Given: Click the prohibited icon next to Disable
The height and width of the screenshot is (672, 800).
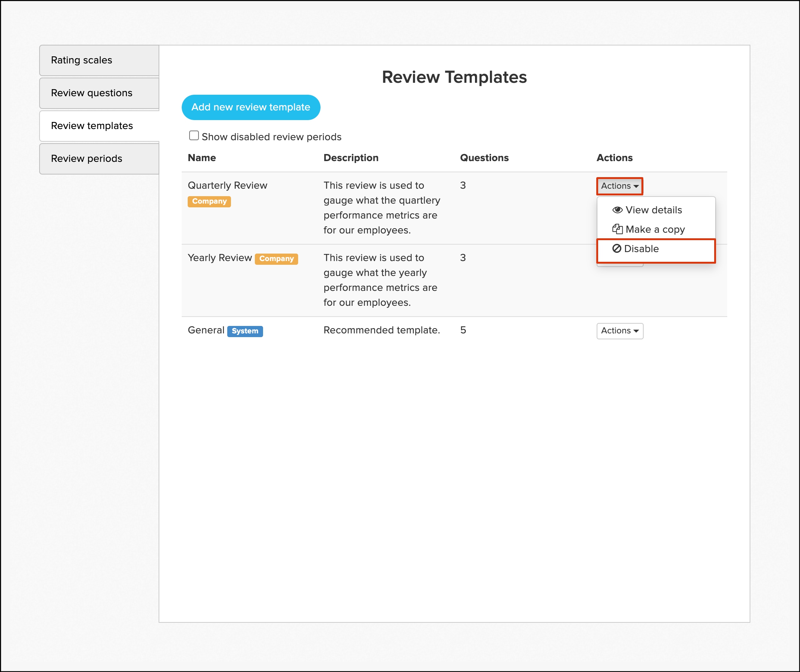Looking at the screenshot, I should [616, 249].
